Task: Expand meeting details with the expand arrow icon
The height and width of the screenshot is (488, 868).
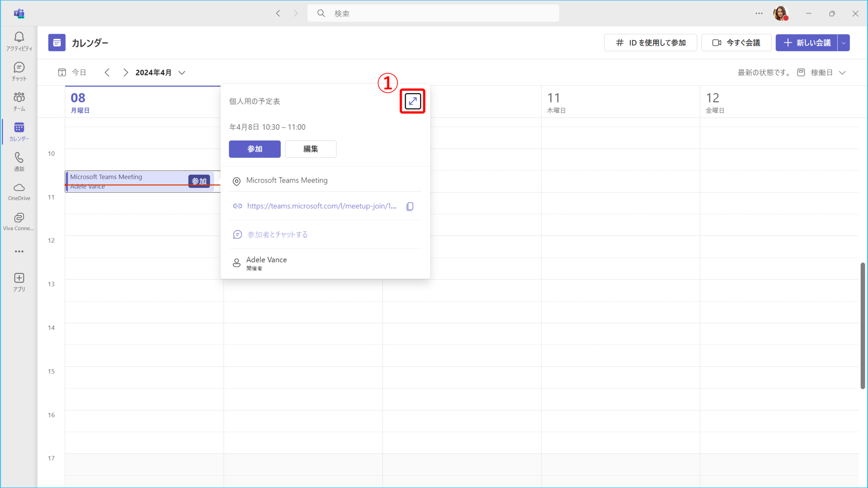Action: pyautogui.click(x=412, y=101)
